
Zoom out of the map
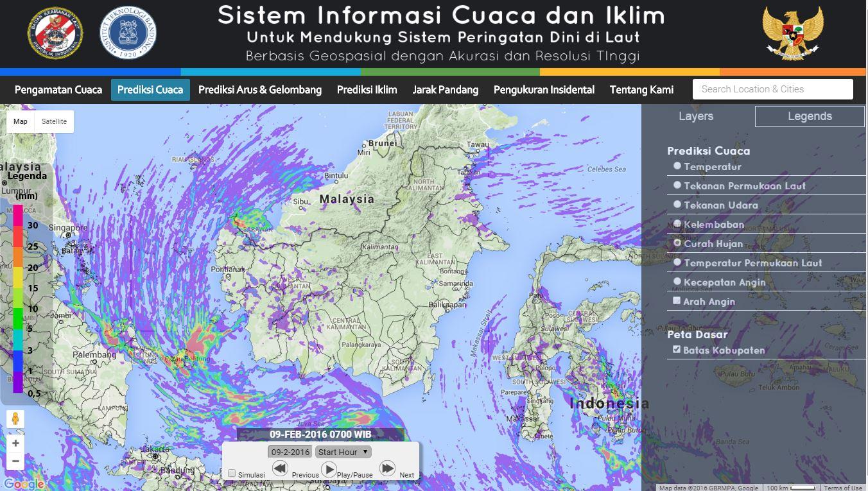(15, 461)
